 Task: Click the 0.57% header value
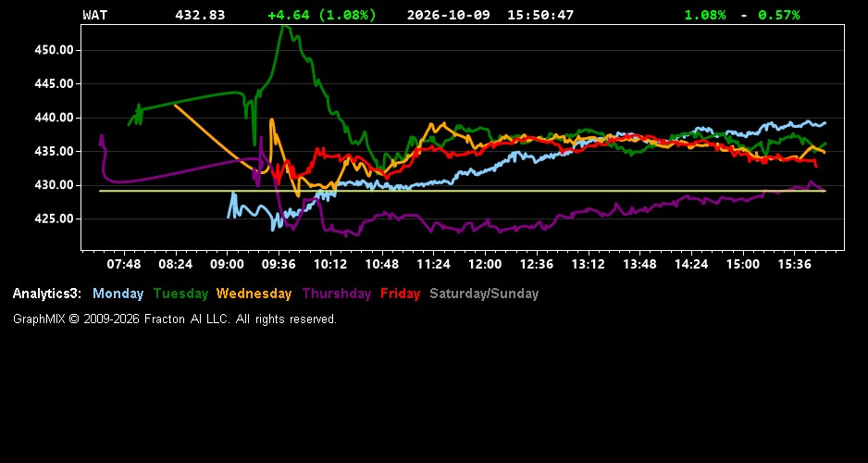779,16
